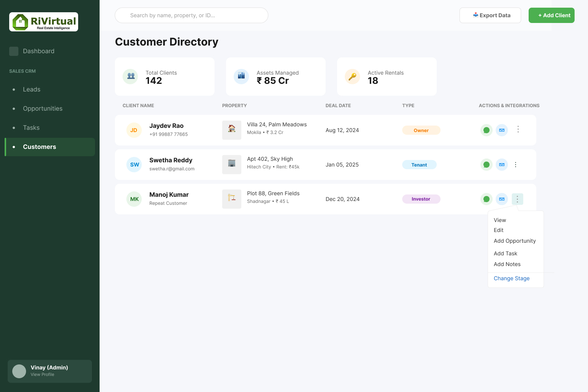This screenshot has height=392, width=588.
Task: Click Vinay admin profile avatar
Action: [19, 371]
